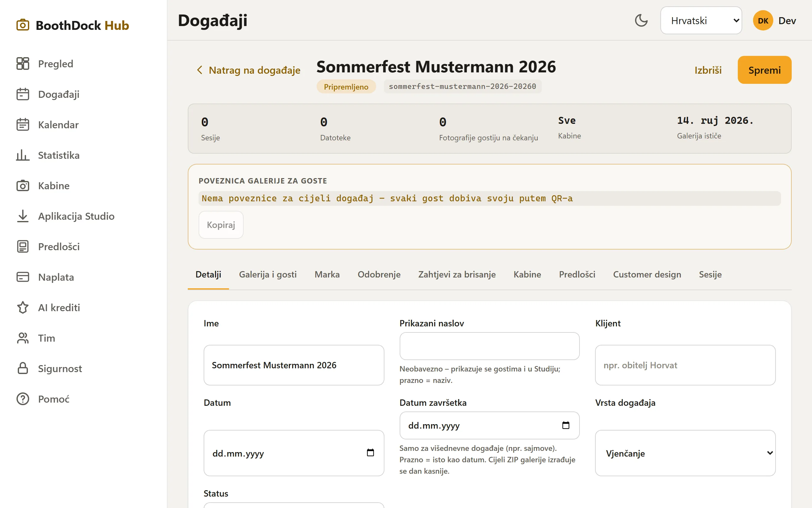Click the Kabine camera icon in sidebar
812x508 pixels.
[23, 185]
